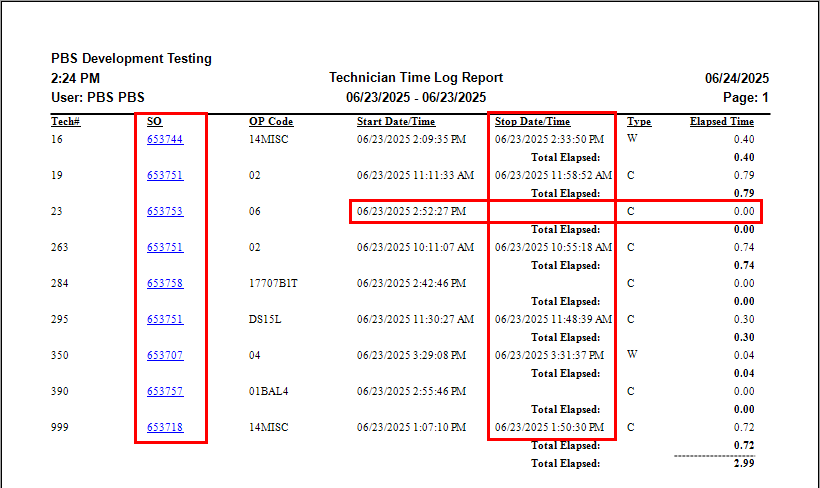
Task: Click the Stop Date/Time column header
Action: (532, 121)
